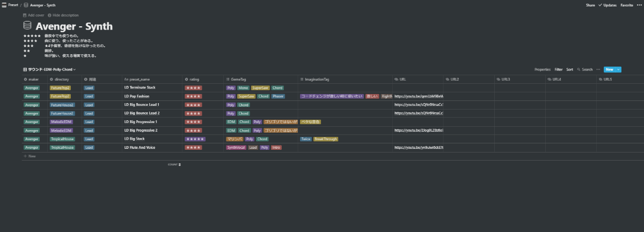Go to Preset in the breadcrumb
The width and height of the screenshot is (644, 232).
[13, 4]
